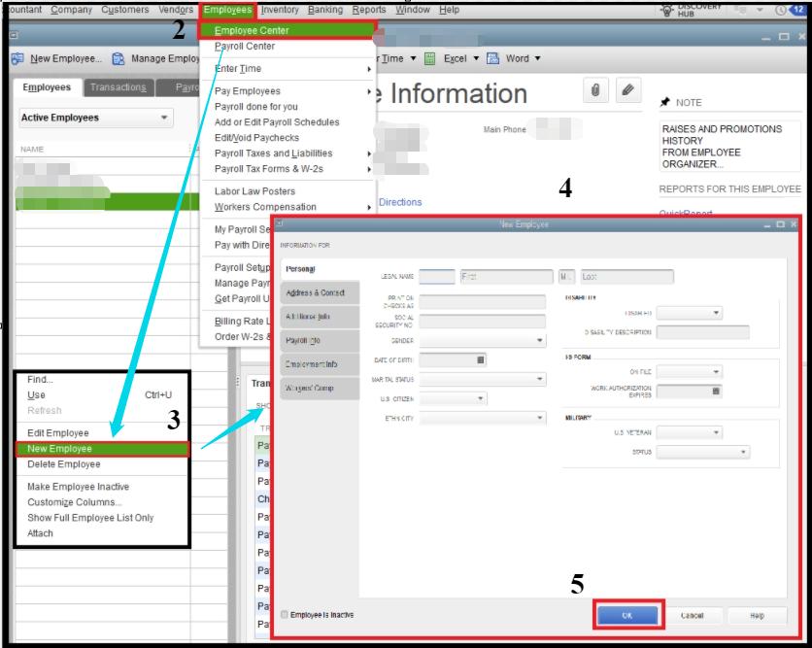Click OK in New Employee dialog

click(x=627, y=615)
